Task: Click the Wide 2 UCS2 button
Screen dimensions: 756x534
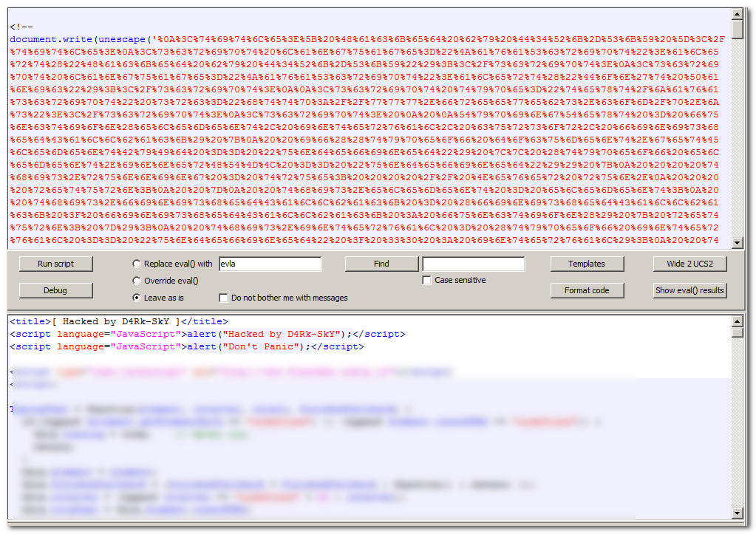Action: (x=690, y=264)
